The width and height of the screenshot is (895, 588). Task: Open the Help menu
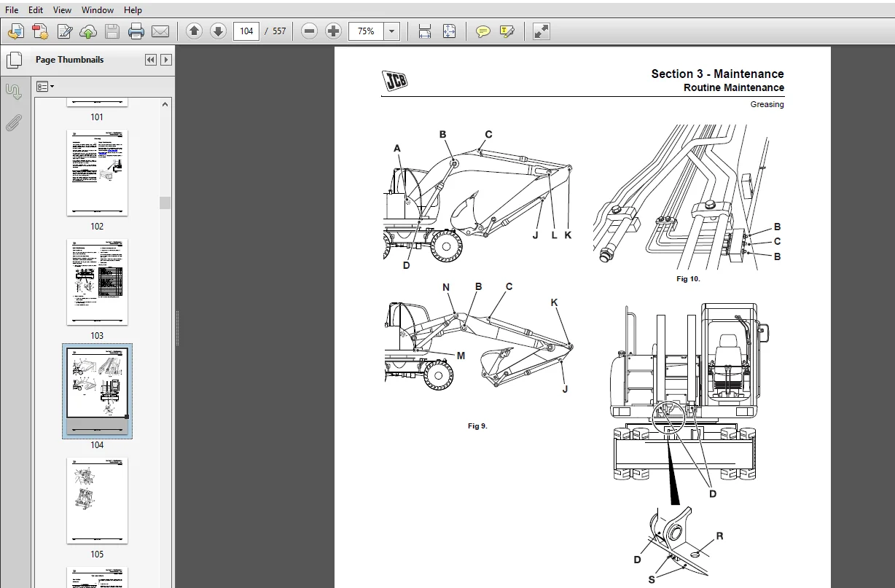click(x=133, y=10)
